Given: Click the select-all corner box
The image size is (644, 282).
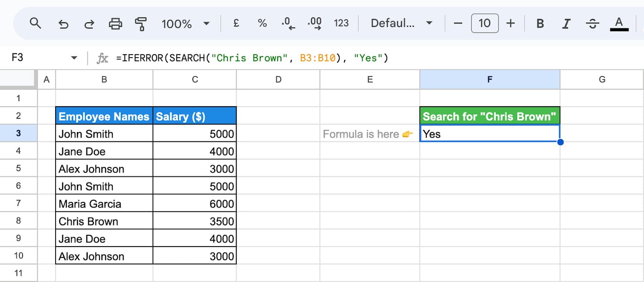Looking at the screenshot, I should pyautogui.click(x=18, y=80).
